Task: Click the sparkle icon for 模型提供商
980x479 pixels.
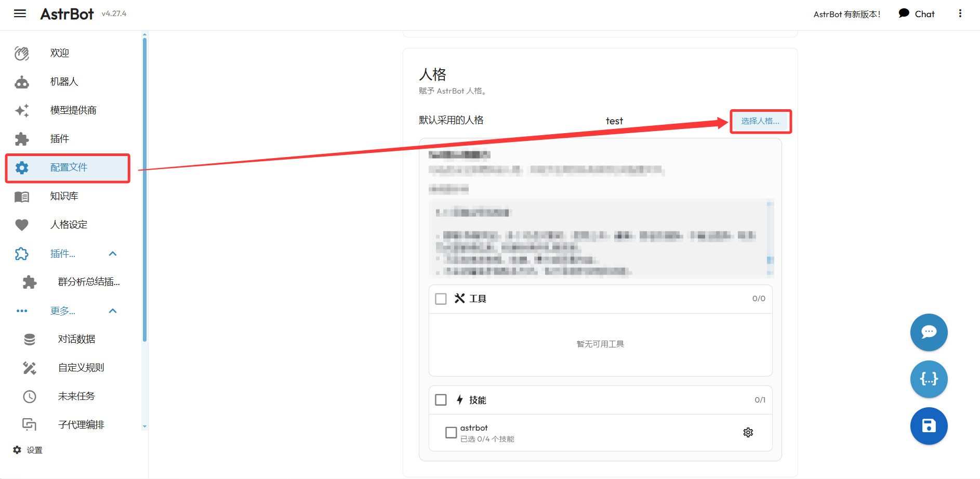Action: point(22,110)
